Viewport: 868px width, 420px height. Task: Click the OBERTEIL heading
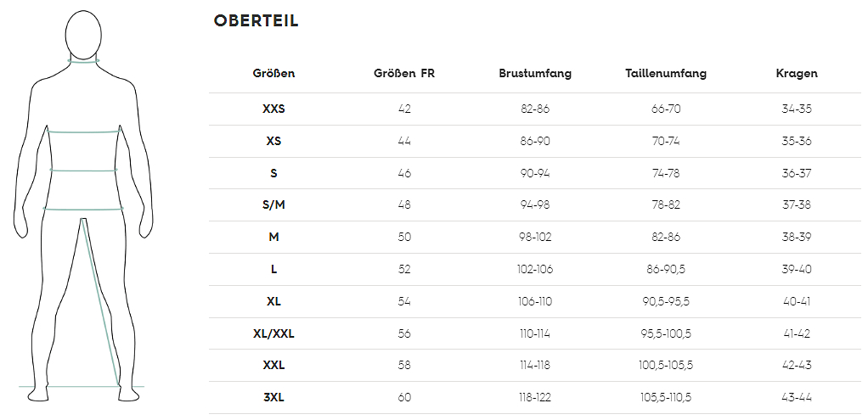coord(256,21)
